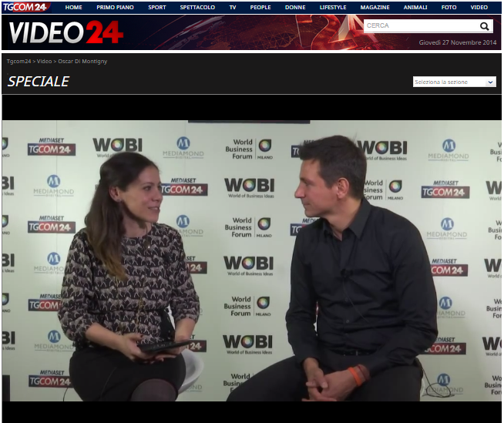Open the TV menu item
The width and height of the screenshot is (504, 423).
[233, 7]
